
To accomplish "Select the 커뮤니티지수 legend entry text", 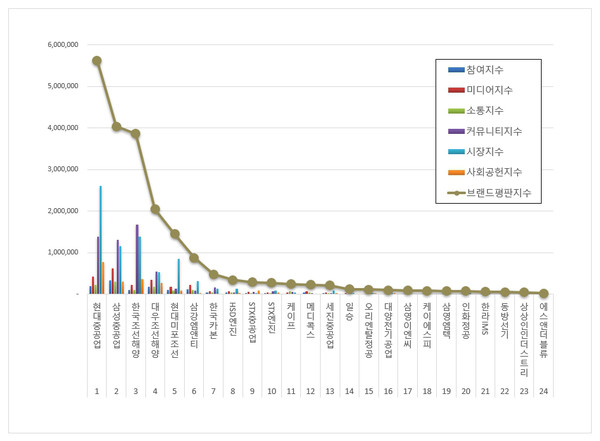I will pyautogui.click(x=499, y=130).
